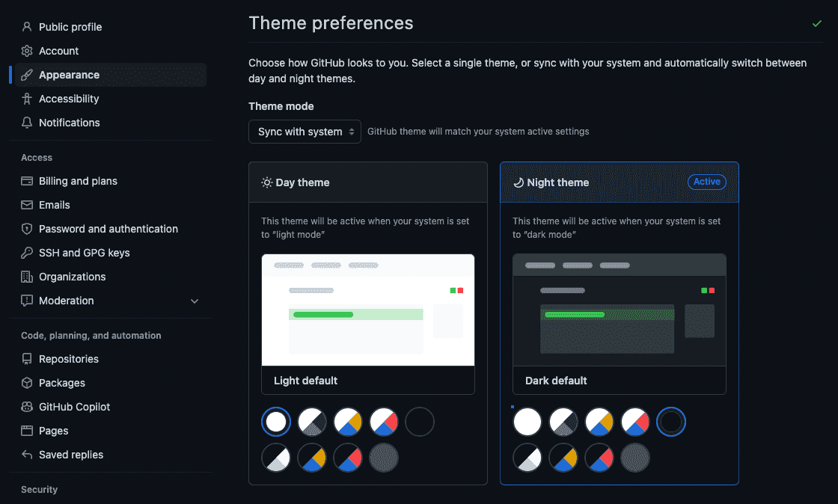
Task: Click the Notifications bell icon
Action: pyautogui.click(x=27, y=123)
